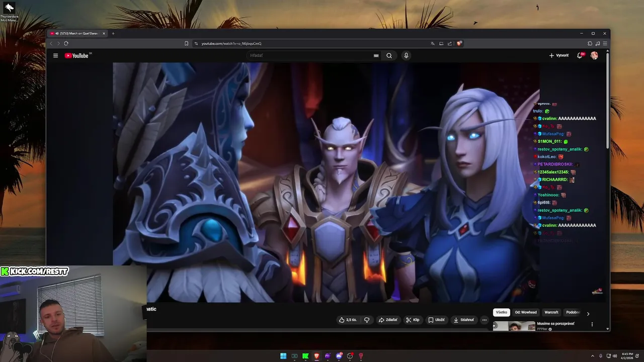The image size is (644, 362).
Task: Bookmark this page icon
Action: (186, 44)
